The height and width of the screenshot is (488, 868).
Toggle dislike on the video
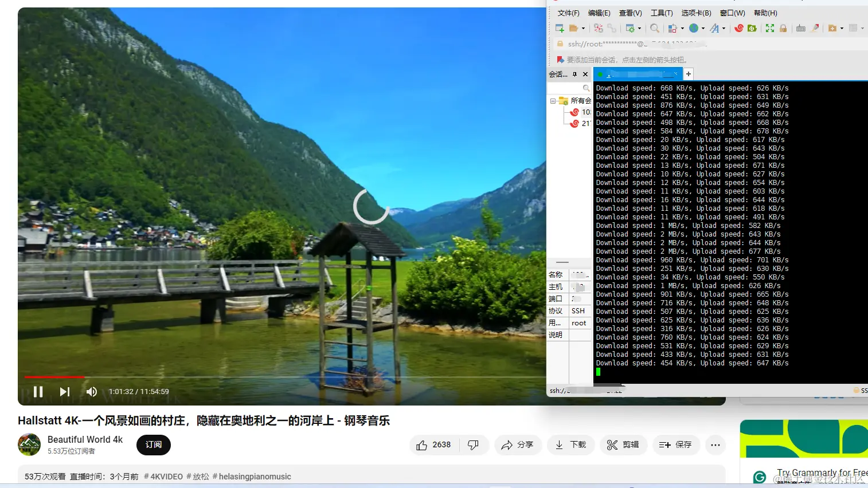pos(474,444)
